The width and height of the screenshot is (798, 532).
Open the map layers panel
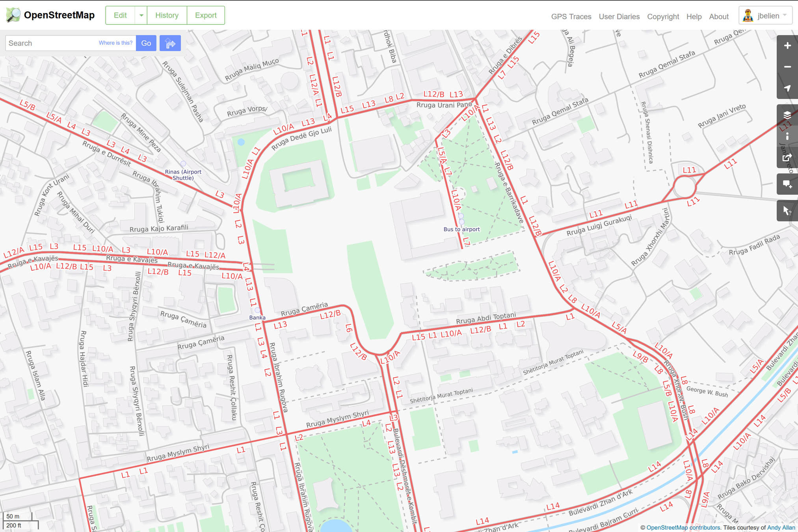[x=787, y=115]
